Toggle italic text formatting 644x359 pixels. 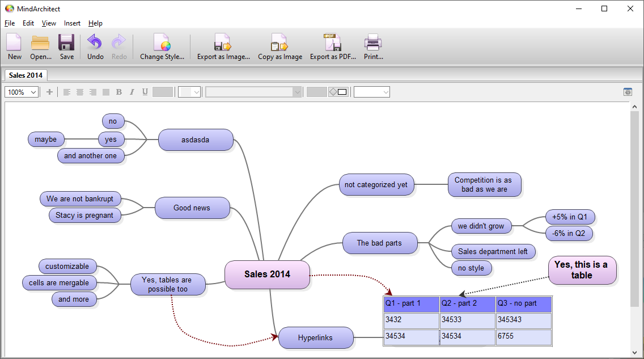coord(132,91)
